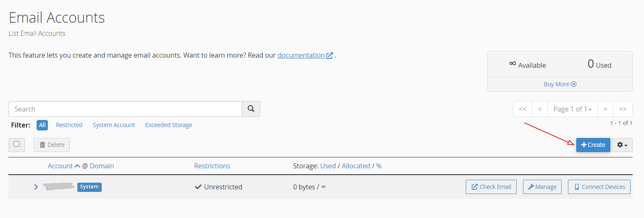Click the blue Create button
Screen dimensions: 644x218
[x=593, y=145]
